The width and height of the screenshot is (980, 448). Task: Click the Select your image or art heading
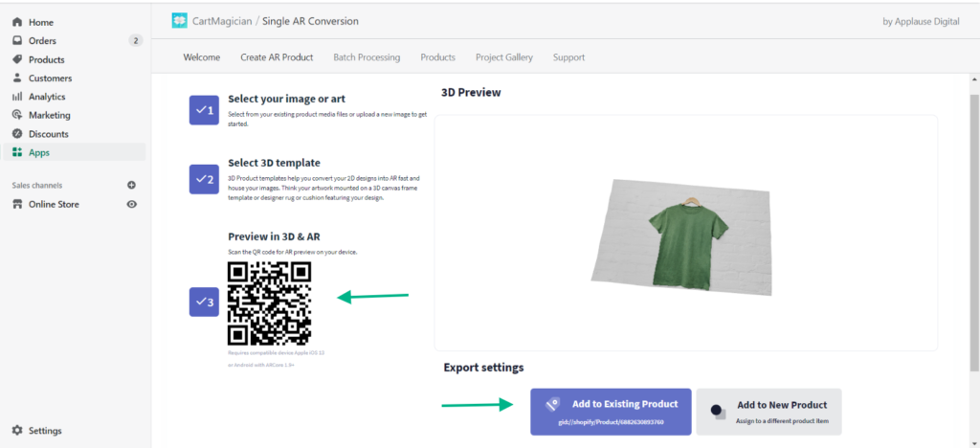click(286, 99)
